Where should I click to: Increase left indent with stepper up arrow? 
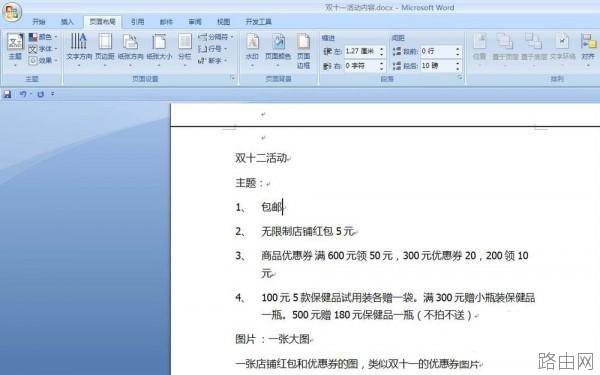click(382, 49)
